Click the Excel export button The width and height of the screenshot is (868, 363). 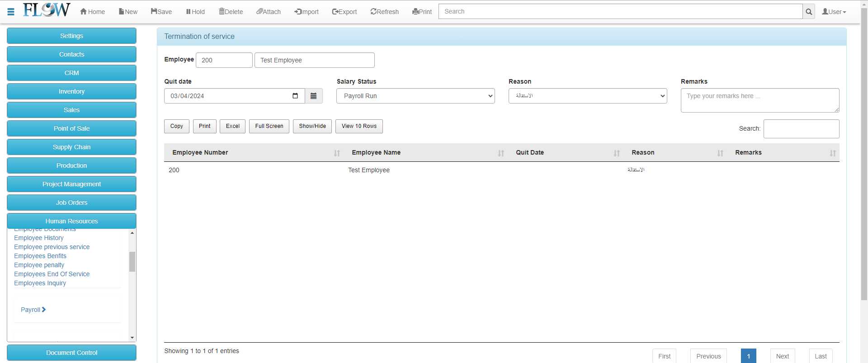(232, 126)
